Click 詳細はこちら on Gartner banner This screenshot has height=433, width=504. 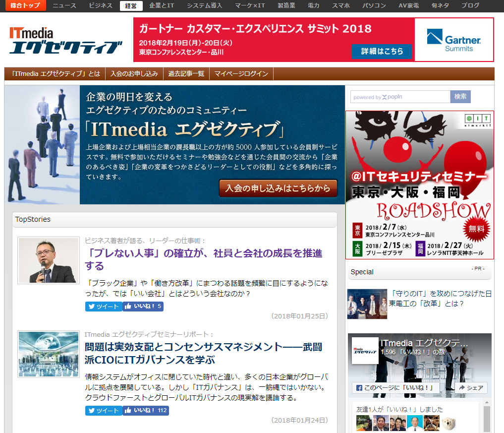pyautogui.click(x=382, y=52)
